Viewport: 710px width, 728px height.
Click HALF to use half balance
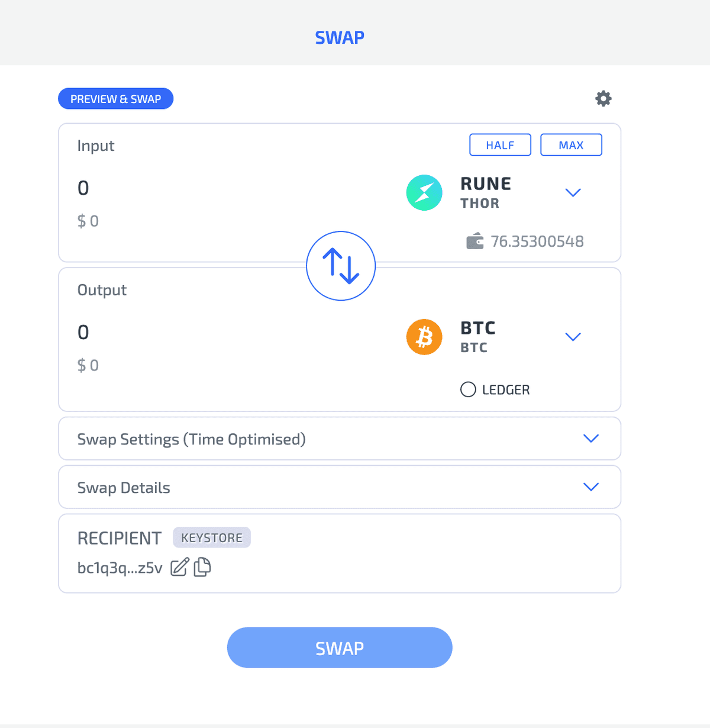click(x=499, y=144)
